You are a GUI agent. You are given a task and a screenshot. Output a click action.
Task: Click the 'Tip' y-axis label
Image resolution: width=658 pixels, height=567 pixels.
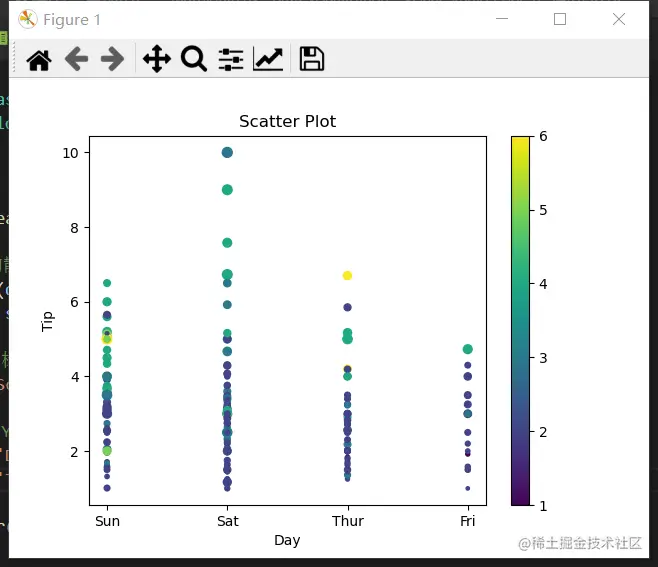[x=47, y=321]
